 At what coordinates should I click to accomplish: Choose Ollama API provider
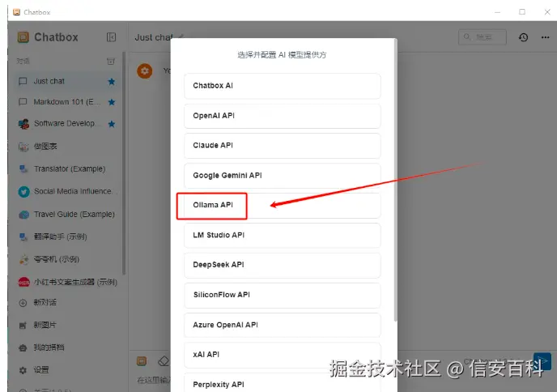point(282,206)
